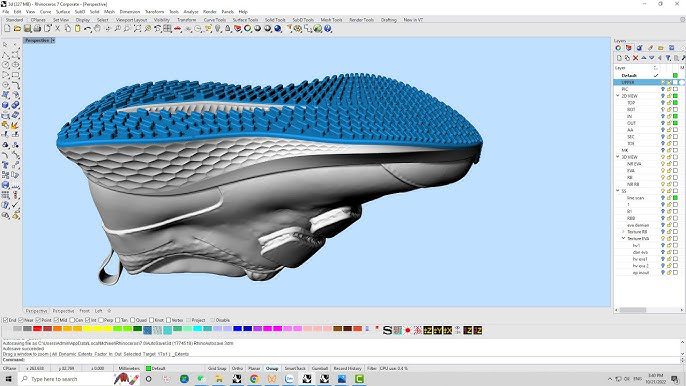This screenshot has width=686, height=386.
Task: Toggle visibility bulb of layer OUT
Action: (x=662, y=123)
